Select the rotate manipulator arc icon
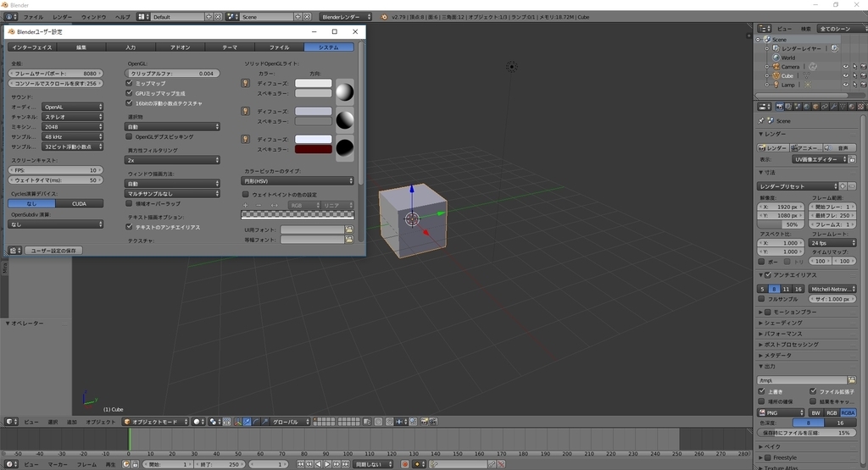 point(256,422)
